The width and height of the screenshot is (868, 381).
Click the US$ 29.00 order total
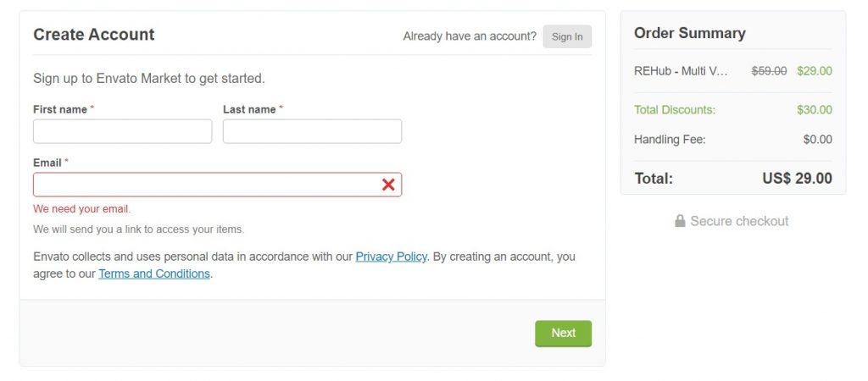point(797,178)
